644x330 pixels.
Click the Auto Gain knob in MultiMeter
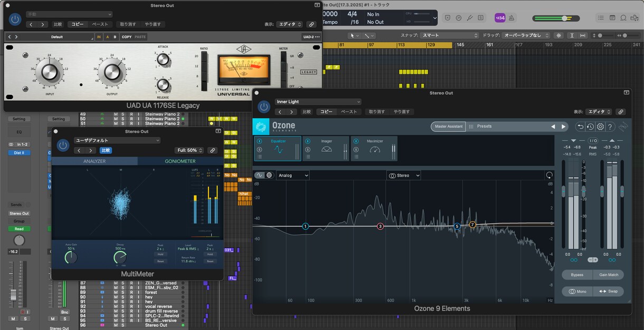[x=70, y=257]
